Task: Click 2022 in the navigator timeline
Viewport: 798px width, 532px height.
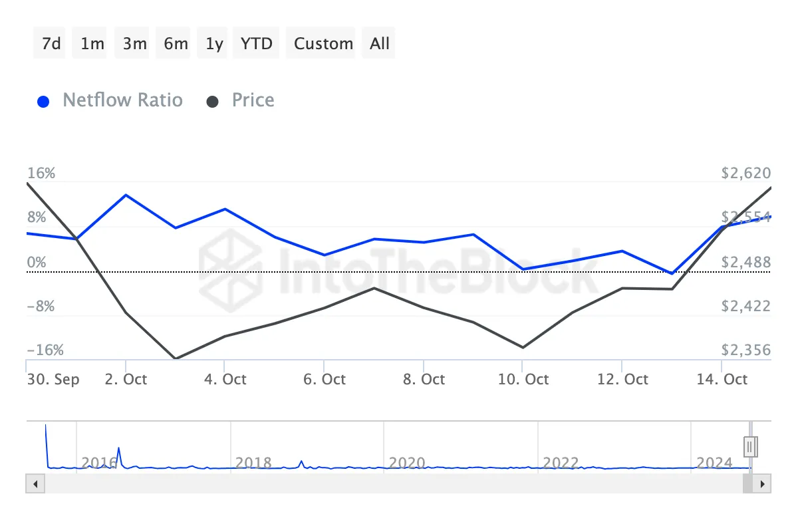Action: pyautogui.click(x=561, y=463)
